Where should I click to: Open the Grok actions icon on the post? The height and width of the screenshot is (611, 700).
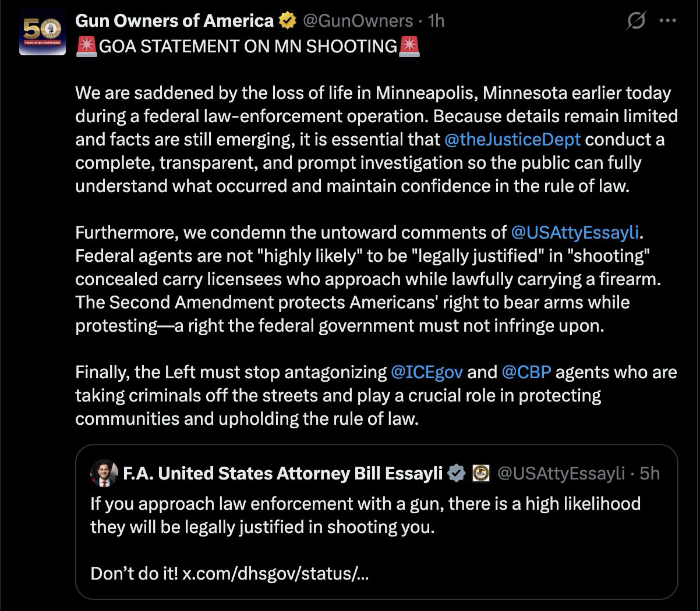(635, 22)
